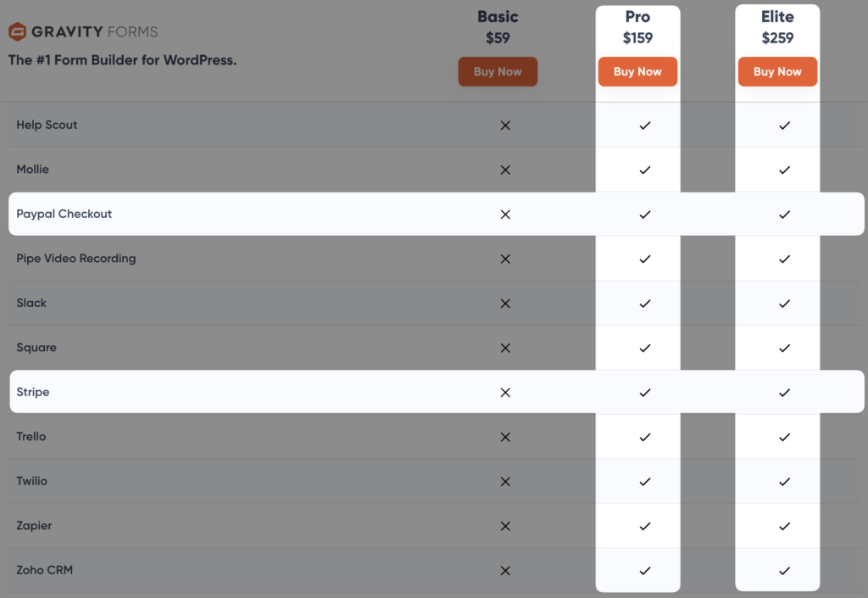Screen dimensions: 868x598
Task: Click the Pro plan heading
Action: (x=637, y=17)
